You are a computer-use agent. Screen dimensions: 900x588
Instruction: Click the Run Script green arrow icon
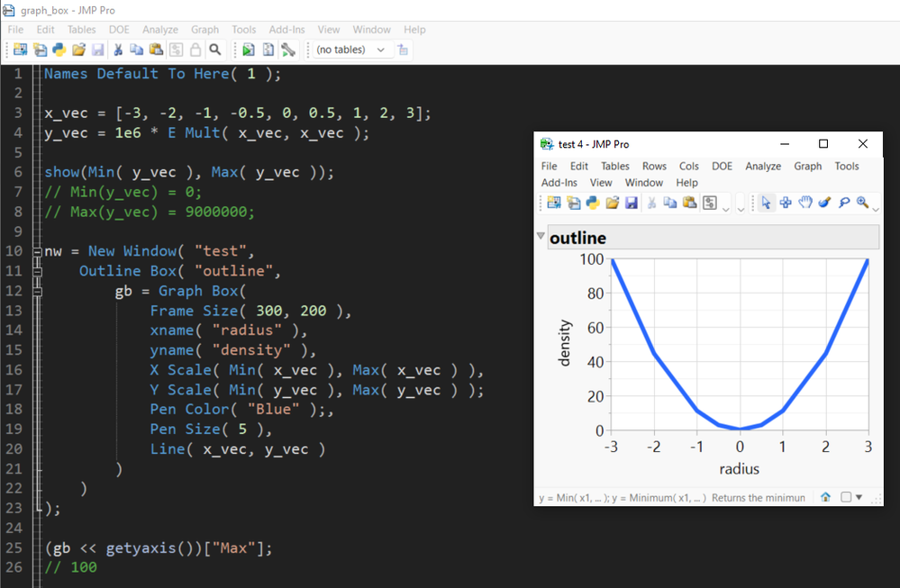(x=249, y=50)
